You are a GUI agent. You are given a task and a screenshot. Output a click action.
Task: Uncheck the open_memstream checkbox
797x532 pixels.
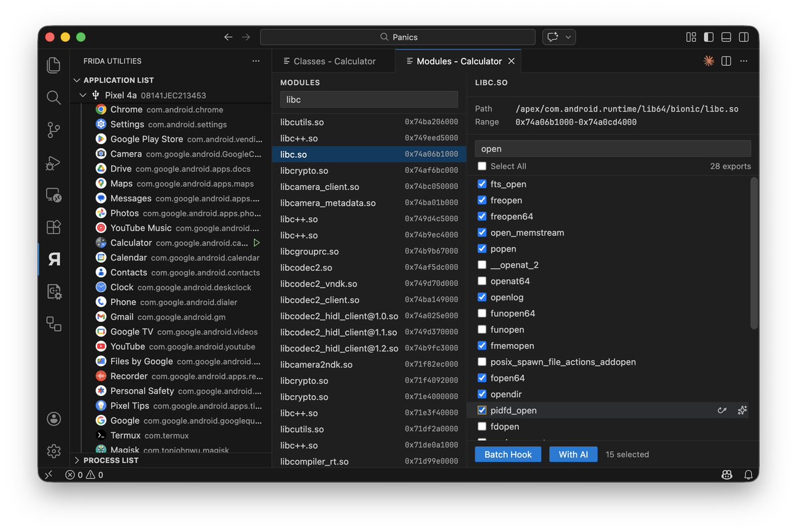click(482, 232)
